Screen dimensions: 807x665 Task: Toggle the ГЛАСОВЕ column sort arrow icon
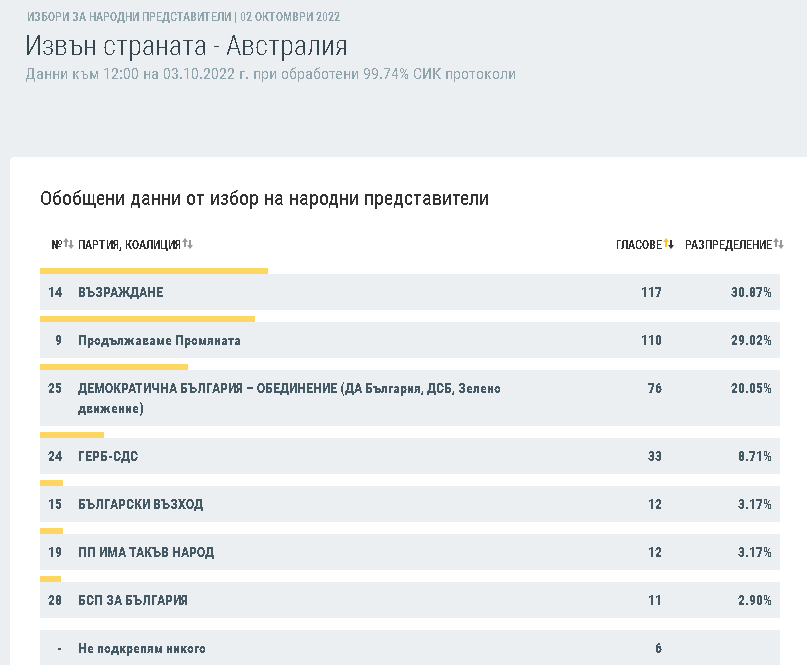click(670, 245)
